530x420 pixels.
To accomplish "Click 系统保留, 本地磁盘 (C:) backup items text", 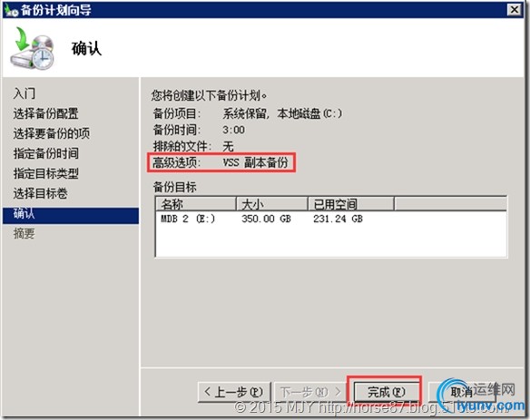I will (x=282, y=113).
